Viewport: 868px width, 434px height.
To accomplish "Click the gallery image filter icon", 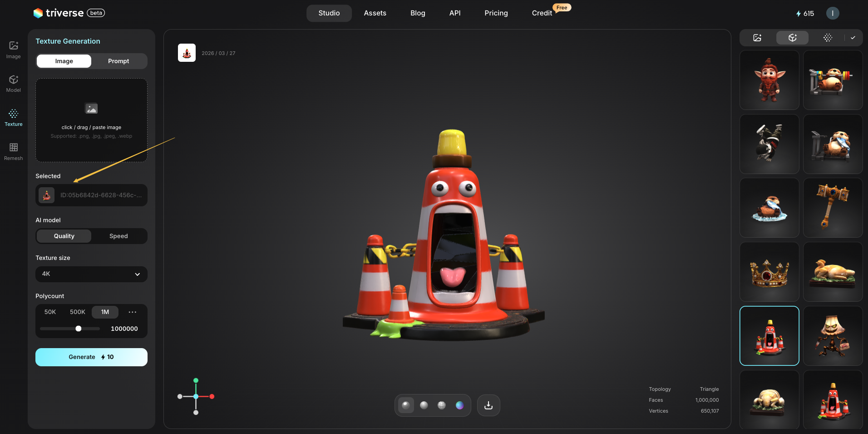I will (757, 38).
